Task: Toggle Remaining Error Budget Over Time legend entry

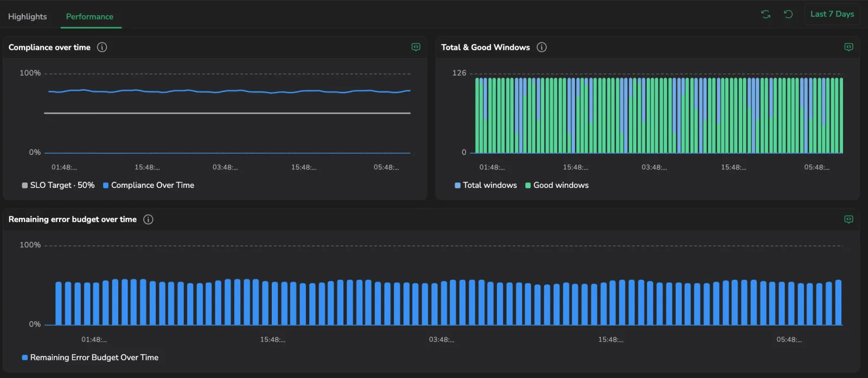Action: click(90, 357)
